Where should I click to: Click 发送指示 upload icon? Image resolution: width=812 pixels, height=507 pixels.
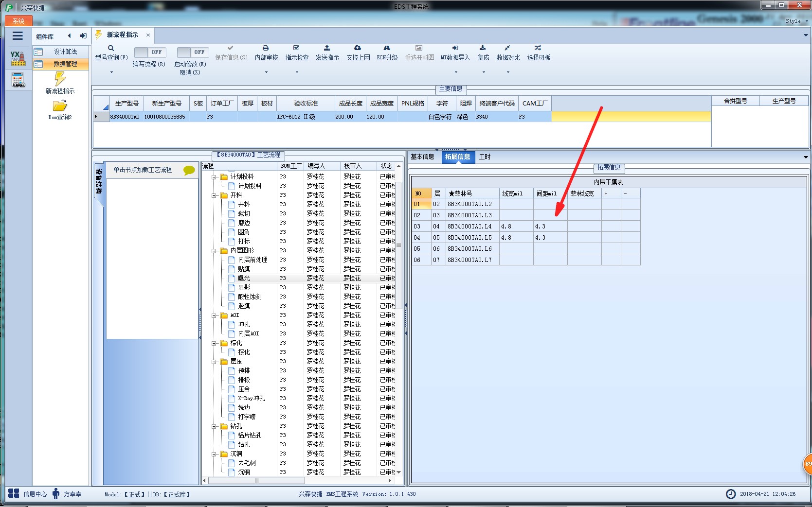coord(327,48)
